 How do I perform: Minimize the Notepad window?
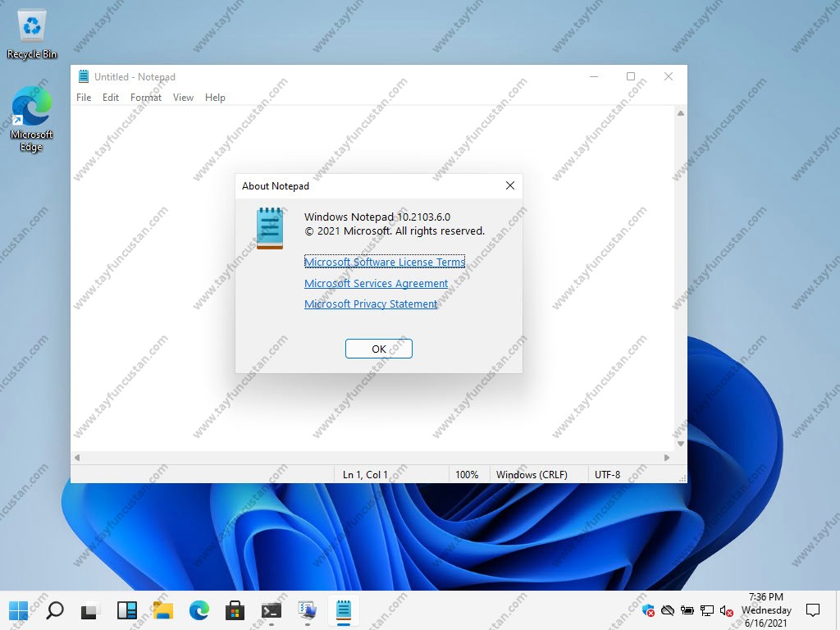pyautogui.click(x=594, y=76)
